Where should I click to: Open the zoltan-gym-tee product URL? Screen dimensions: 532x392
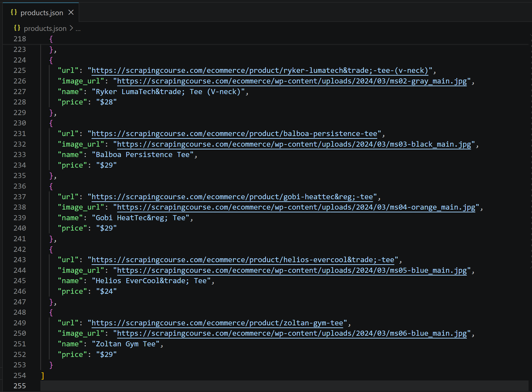(x=217, y=323)
